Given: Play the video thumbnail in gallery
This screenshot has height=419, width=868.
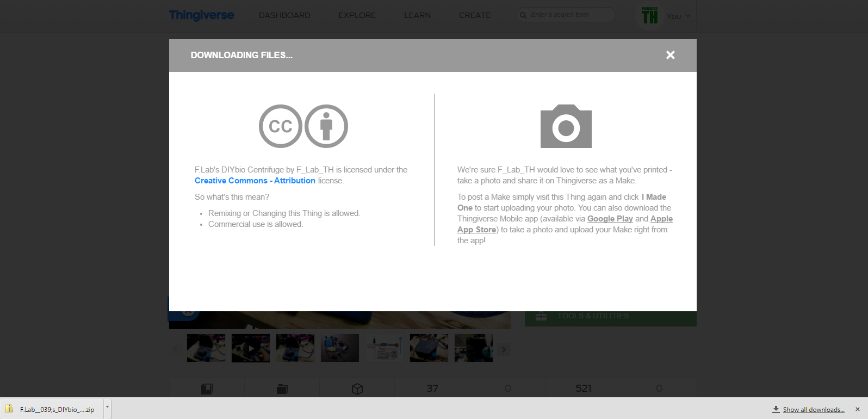Looking at the screenshot, I should point(251,348).
